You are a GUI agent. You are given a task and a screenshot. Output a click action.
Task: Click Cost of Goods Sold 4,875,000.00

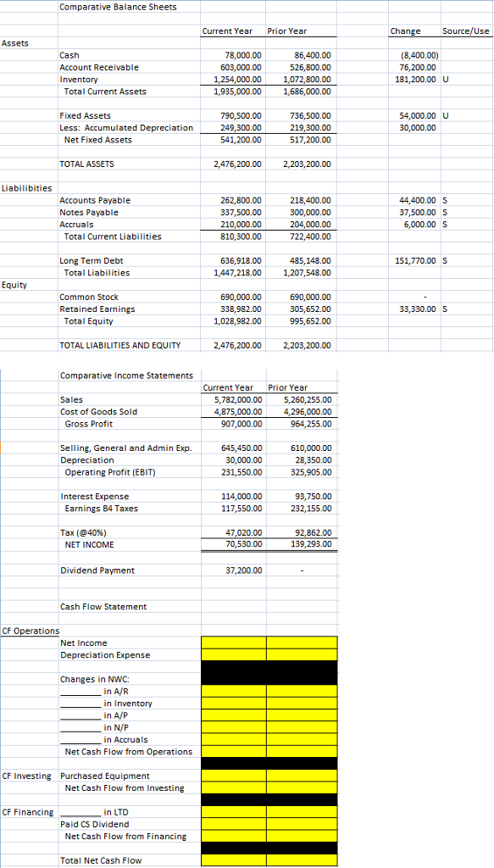(239, 412)
